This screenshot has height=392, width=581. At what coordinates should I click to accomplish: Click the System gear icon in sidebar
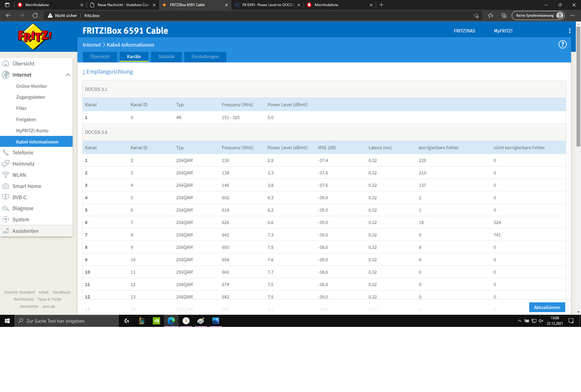tap(6, 219)
